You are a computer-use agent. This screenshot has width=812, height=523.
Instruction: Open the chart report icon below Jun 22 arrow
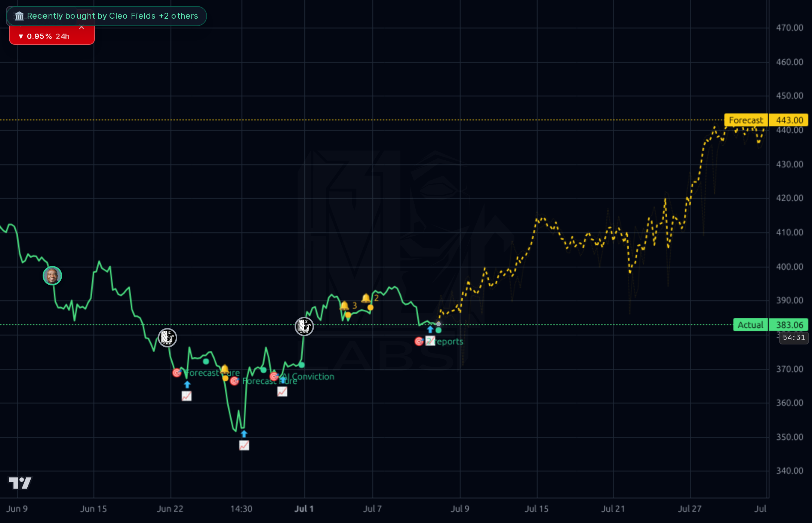[187, 396]
